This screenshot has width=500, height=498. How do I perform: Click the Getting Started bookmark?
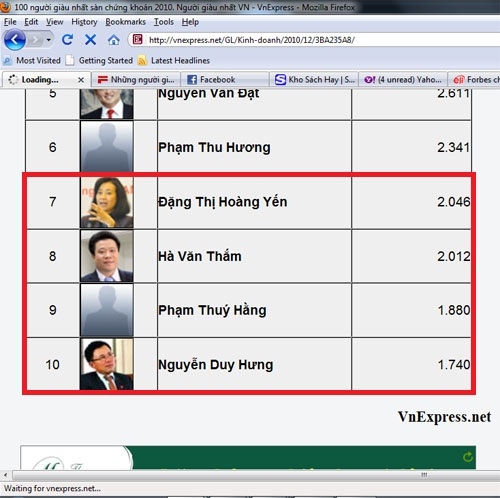pos(99,61)
